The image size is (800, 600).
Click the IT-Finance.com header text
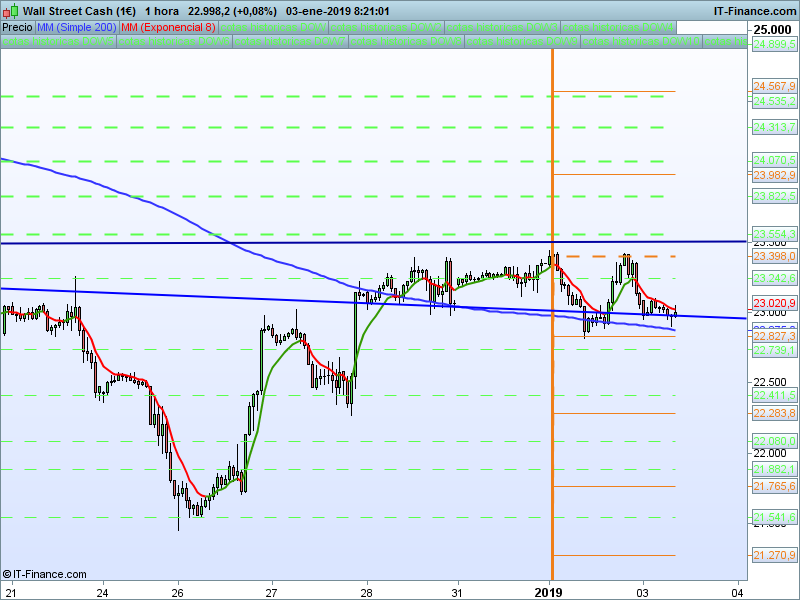click(x=755, y=11)
